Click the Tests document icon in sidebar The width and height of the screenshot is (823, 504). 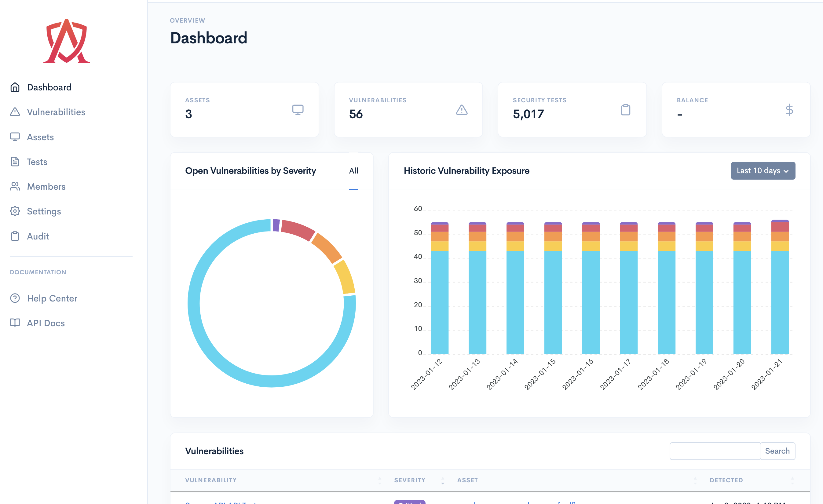pos(15,162)
